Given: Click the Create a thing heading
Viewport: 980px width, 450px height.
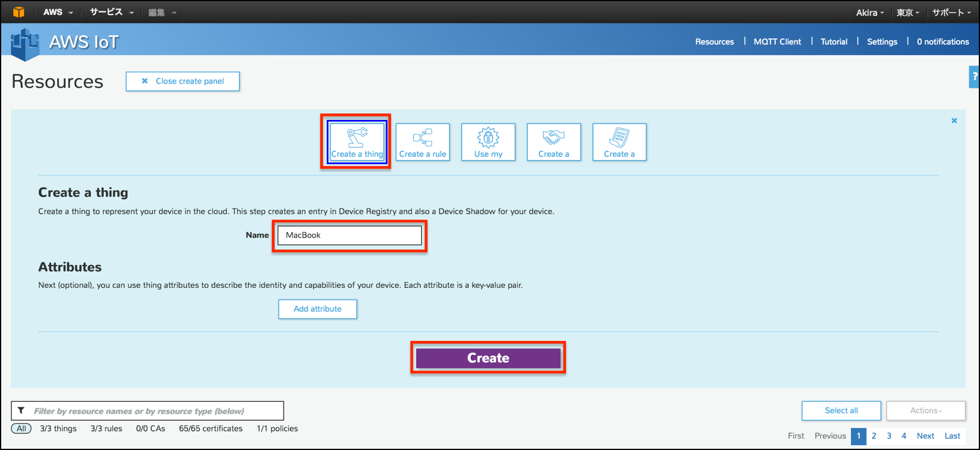Looking at the screenshot, I should pyautogui.click(x=83, y=192).
